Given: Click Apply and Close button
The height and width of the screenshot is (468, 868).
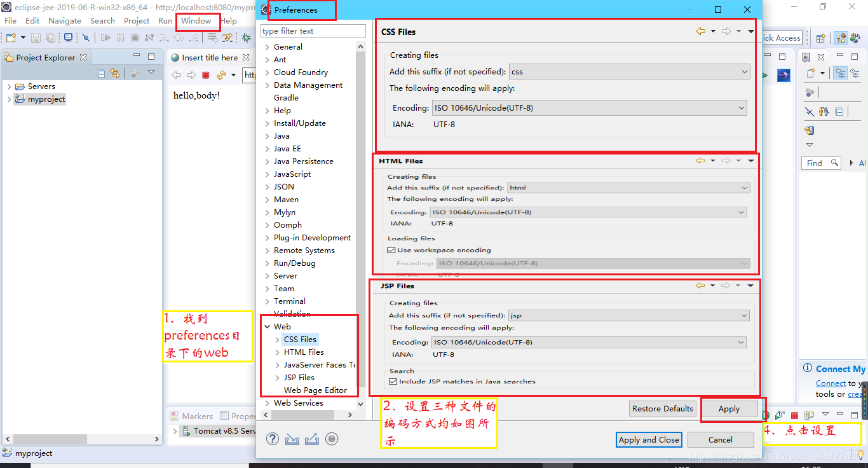Looking at the screenshot, I should [649, 439].
